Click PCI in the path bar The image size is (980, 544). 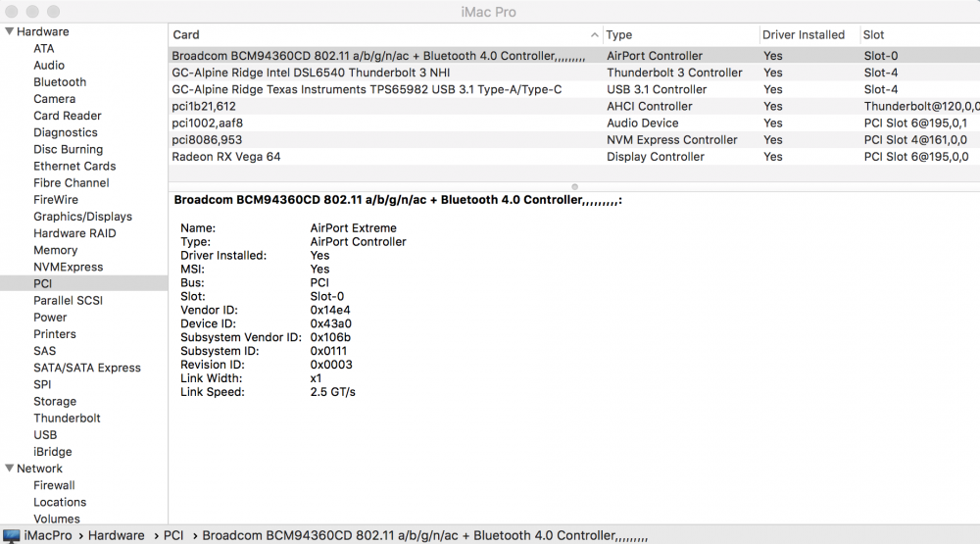[173, 536]
